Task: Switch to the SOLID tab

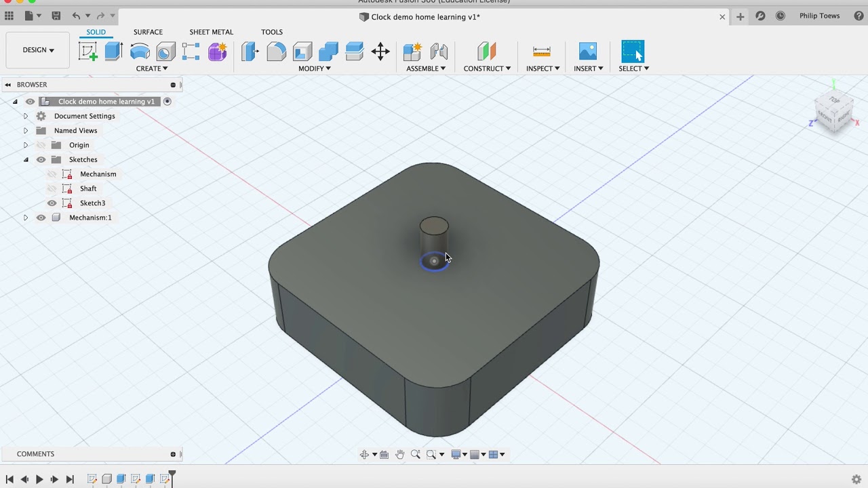Action: [x=96, y=32]
